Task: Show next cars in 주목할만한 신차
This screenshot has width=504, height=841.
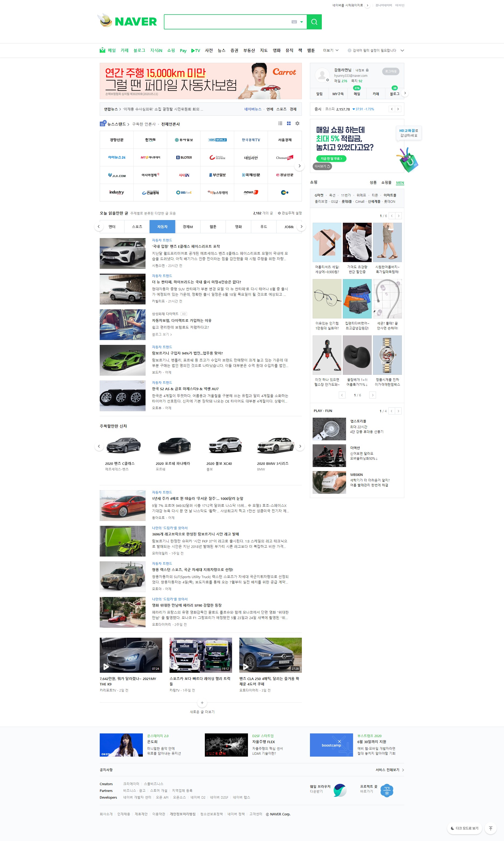Action: pyautogui.click(x=300, y=446)
